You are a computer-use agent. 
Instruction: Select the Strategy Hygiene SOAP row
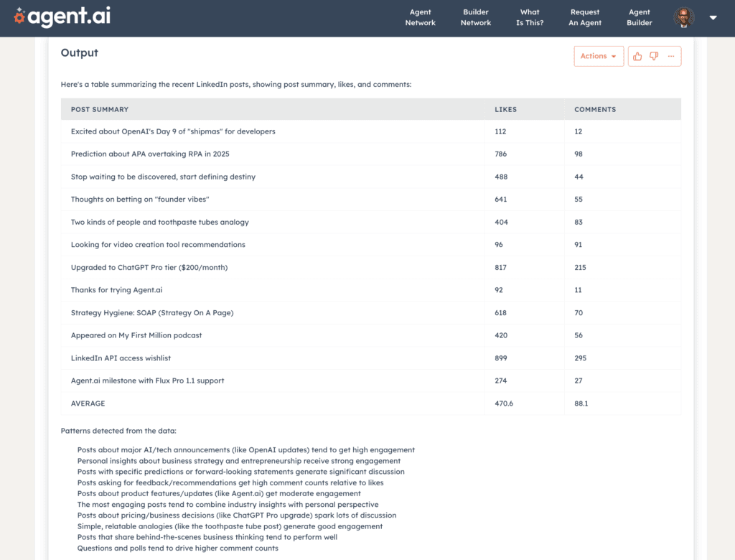tap(371, 313)
